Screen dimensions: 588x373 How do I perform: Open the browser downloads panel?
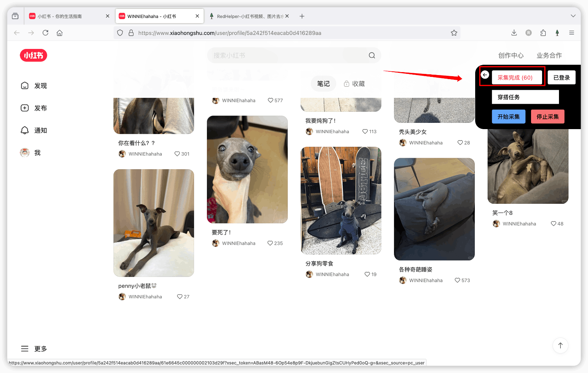[x=514, y=33]
